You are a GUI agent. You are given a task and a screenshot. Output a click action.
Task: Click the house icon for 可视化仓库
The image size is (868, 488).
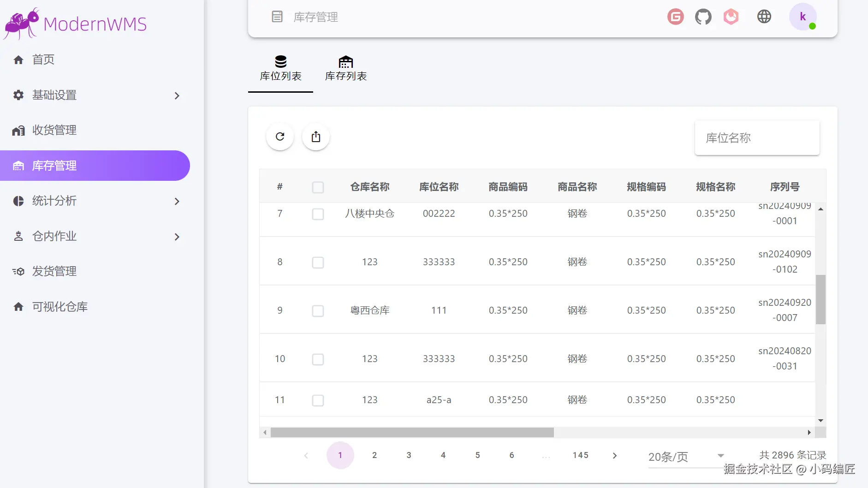coord(18,307)
